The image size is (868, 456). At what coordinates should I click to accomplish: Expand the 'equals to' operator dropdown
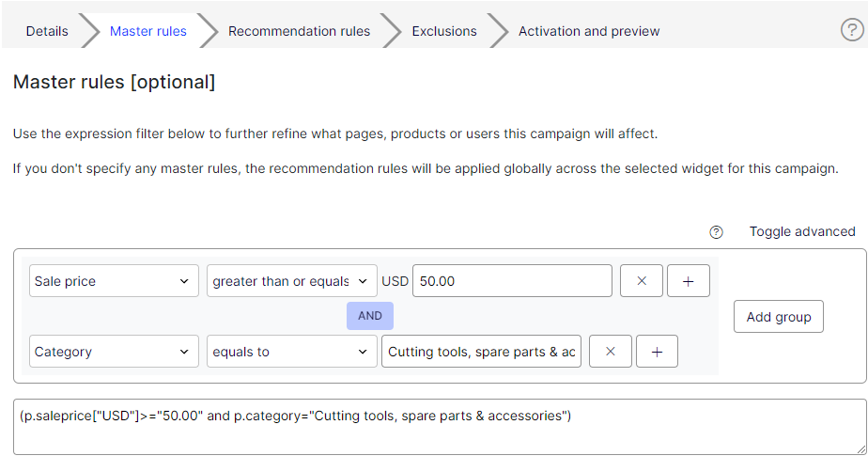(292, 352)
